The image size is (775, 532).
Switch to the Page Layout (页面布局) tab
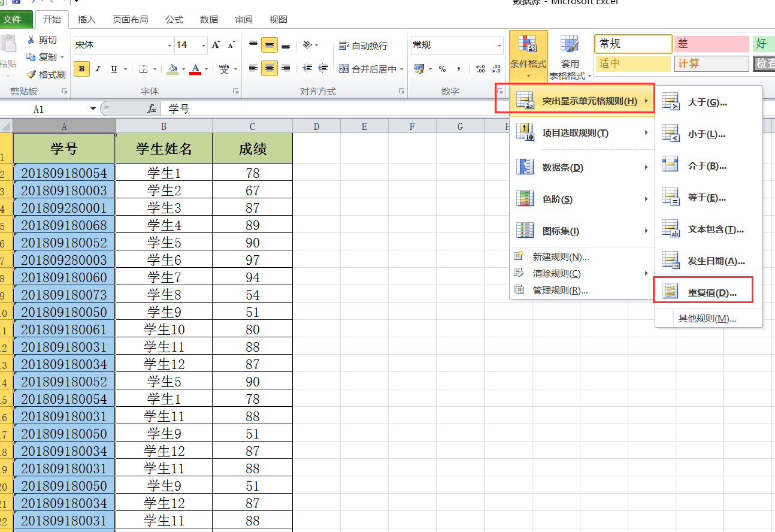pos(130,19)
